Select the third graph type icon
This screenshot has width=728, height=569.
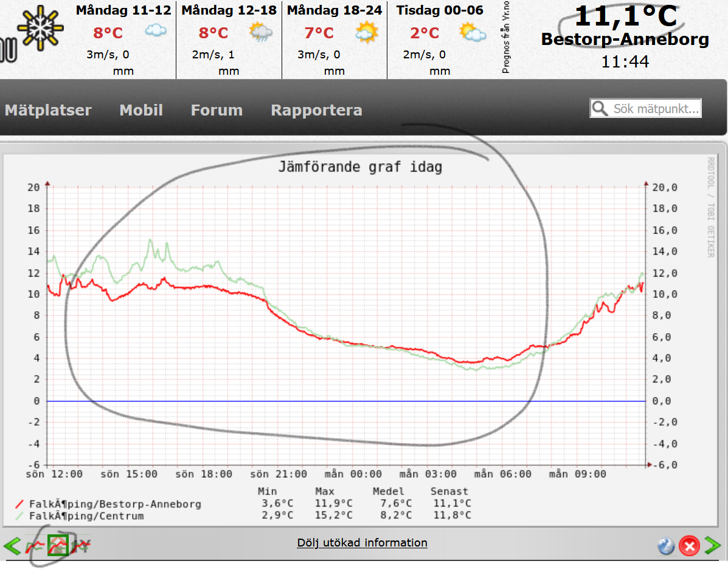81,546
